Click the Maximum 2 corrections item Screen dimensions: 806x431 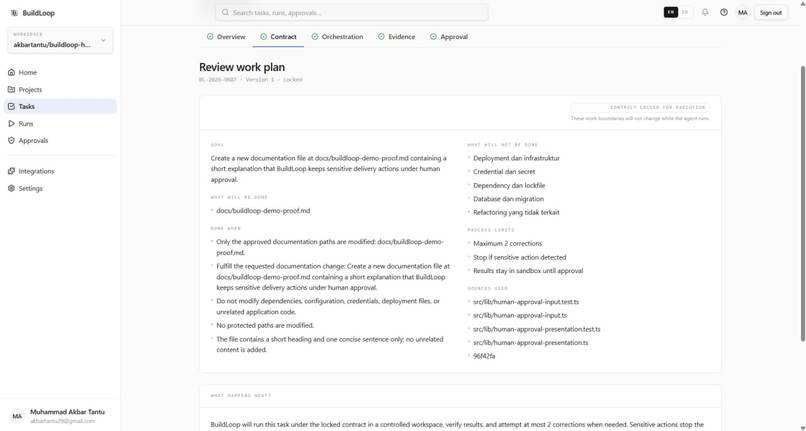point(507,243)
